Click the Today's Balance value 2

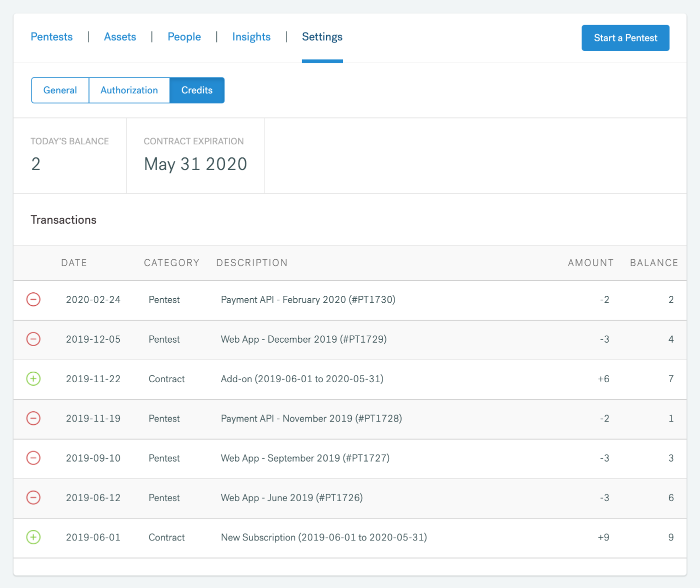point(35,164)
